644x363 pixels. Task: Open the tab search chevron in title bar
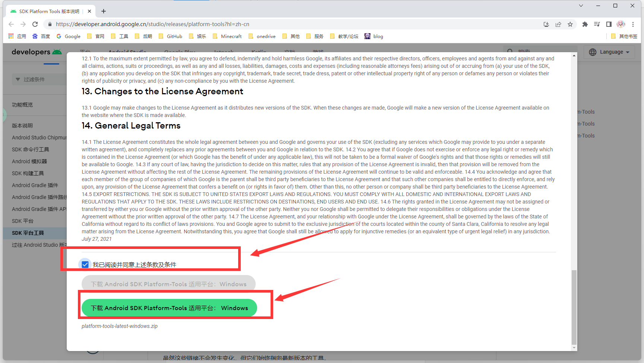(x=581, y=6)
